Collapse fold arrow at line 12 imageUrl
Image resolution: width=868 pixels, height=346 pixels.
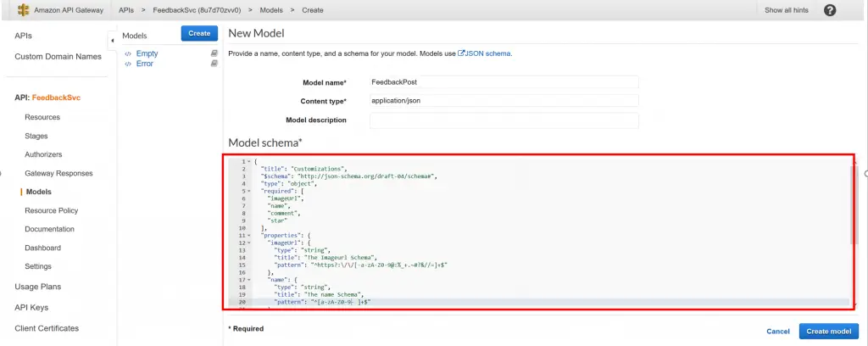(250, 243)
